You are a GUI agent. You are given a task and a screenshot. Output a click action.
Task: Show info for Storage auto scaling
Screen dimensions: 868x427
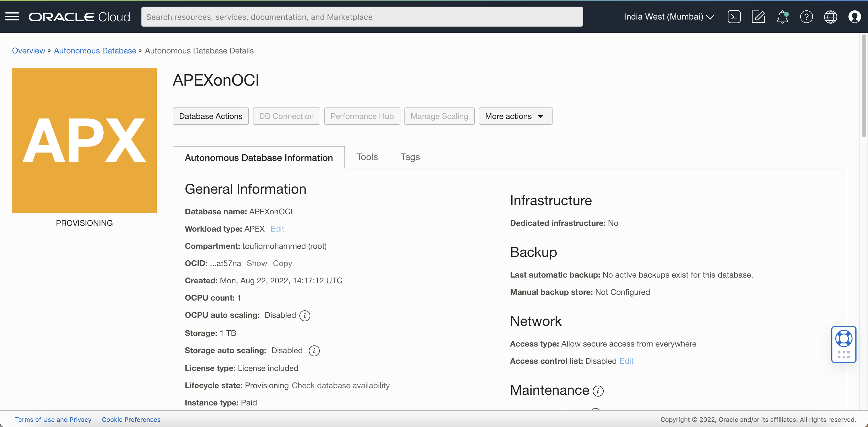(314, 351)
